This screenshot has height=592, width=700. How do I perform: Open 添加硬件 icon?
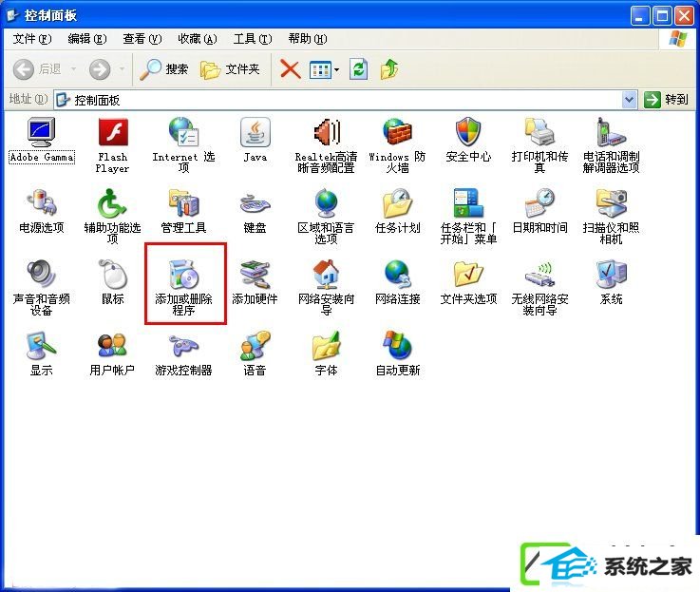[x=255, y=274]
